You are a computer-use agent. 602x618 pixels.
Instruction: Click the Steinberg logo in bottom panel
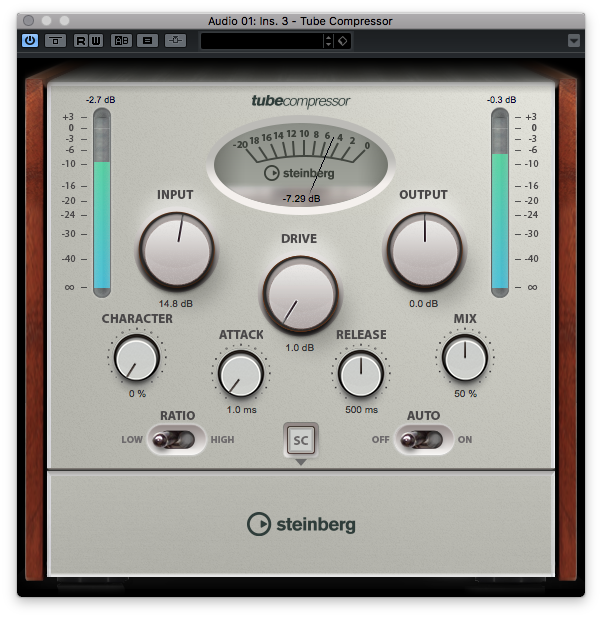pos(301,524)
